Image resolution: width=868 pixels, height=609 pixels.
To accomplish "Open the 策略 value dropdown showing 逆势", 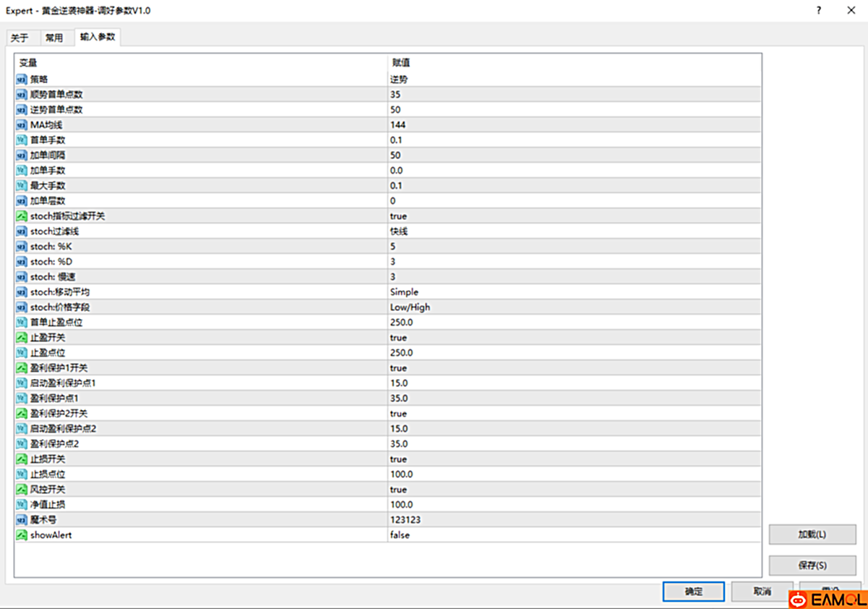I will click(x=399, y=80).
